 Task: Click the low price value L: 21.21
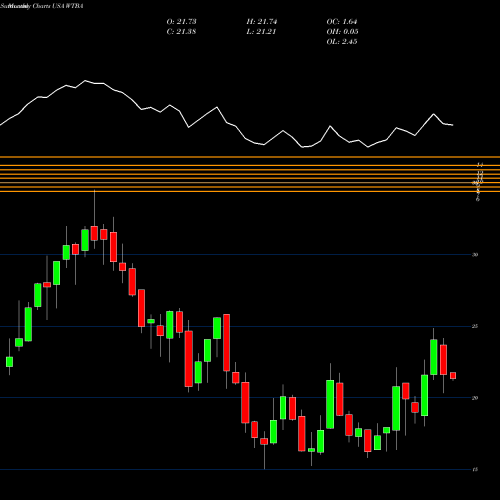point(261,32)
